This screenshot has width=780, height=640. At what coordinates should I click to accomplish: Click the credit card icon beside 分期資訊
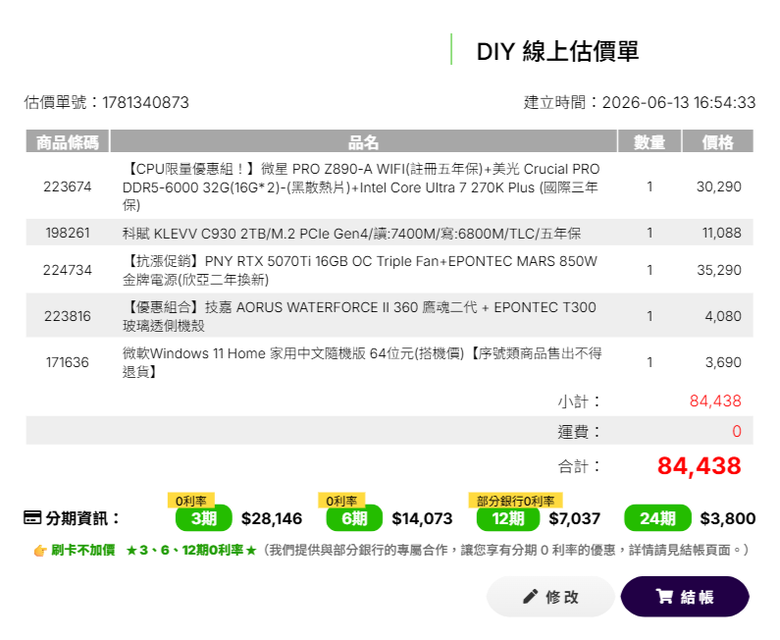(x=32, y=518)
